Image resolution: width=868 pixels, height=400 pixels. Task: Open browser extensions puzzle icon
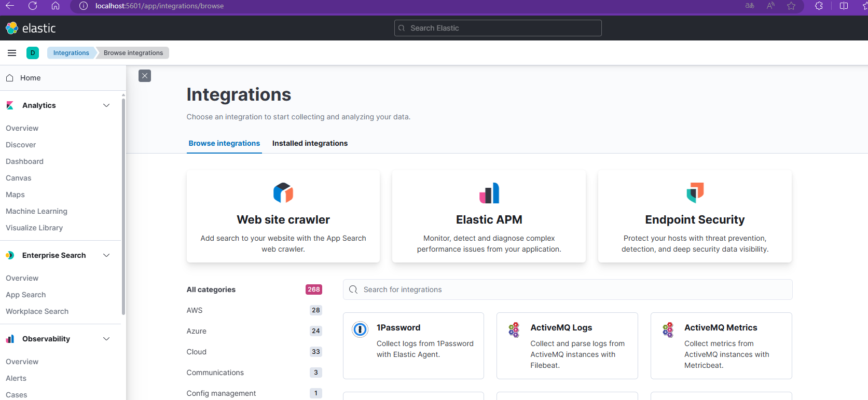(819, 6)
